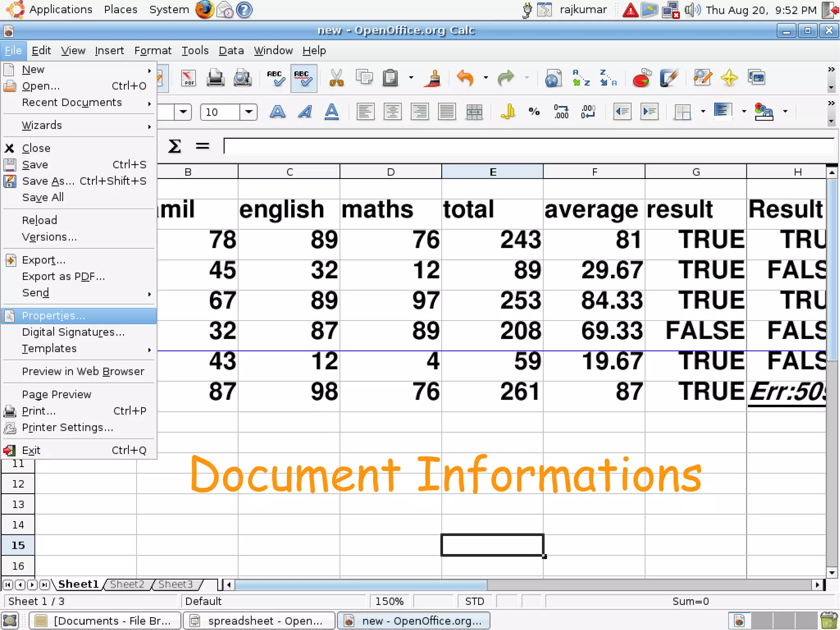Click the Merge Cells icon

[x=474, y=112]
